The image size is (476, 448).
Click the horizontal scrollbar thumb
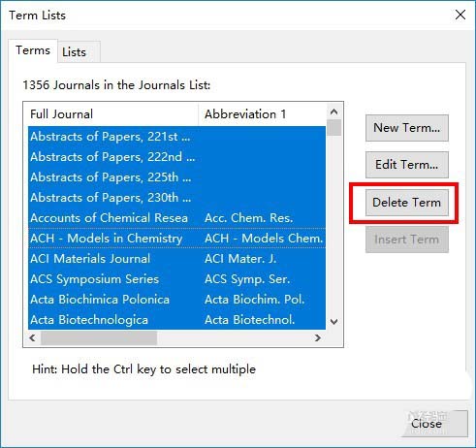pos(99,337)
